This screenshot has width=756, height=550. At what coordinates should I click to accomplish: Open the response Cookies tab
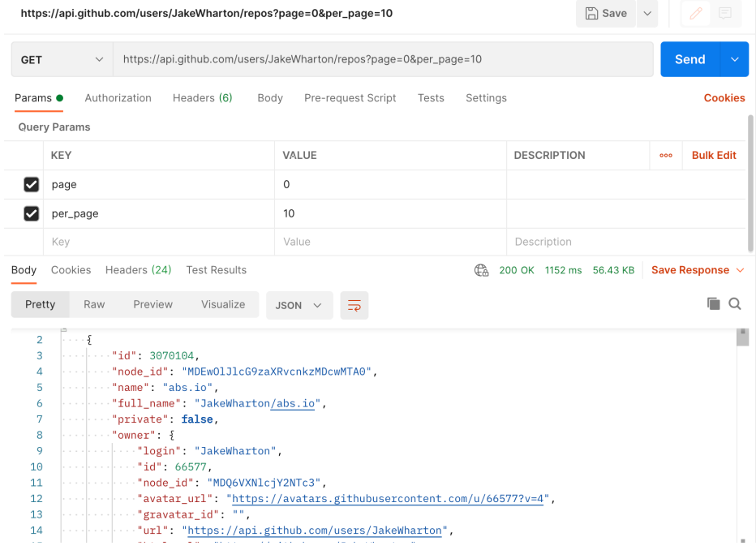[71, 270]
